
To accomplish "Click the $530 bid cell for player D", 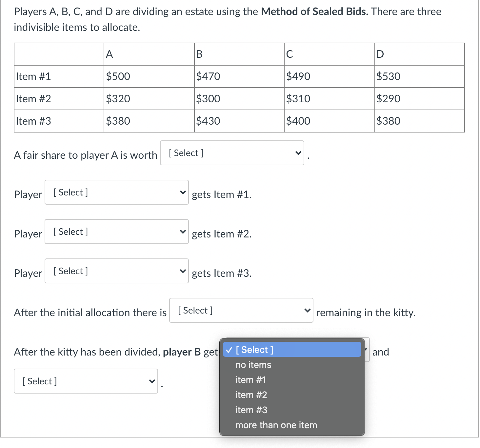I will [x=388, y=76].
